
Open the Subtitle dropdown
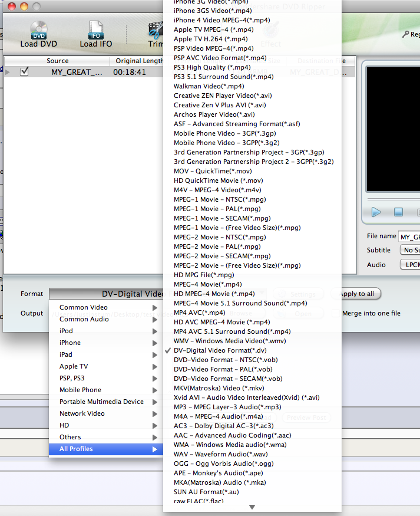410,250
